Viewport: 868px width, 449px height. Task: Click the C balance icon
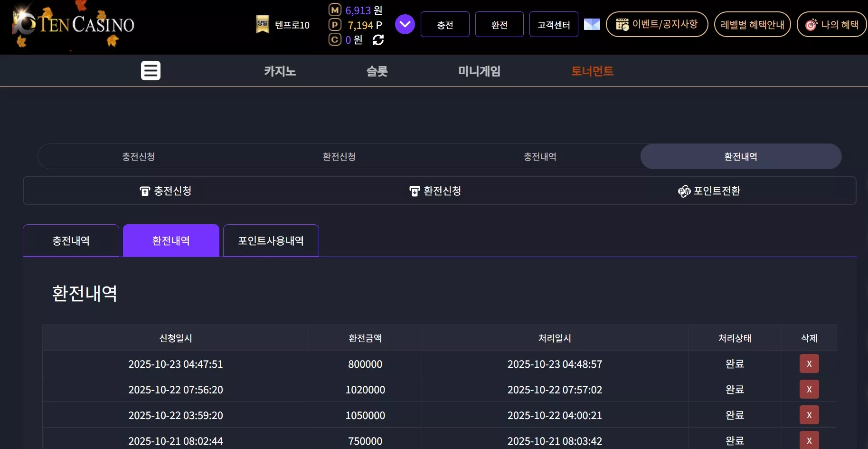click(x=335, y=39)
